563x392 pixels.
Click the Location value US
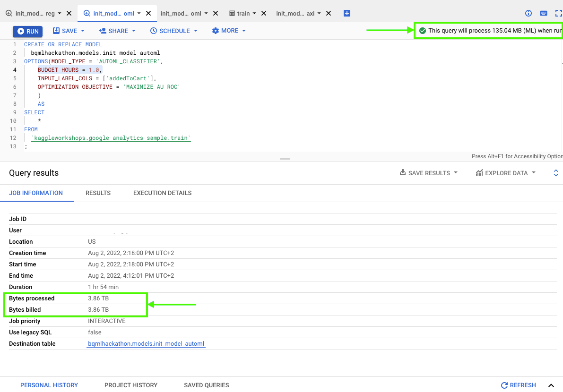pyautogui.click(x=92, y=242)
